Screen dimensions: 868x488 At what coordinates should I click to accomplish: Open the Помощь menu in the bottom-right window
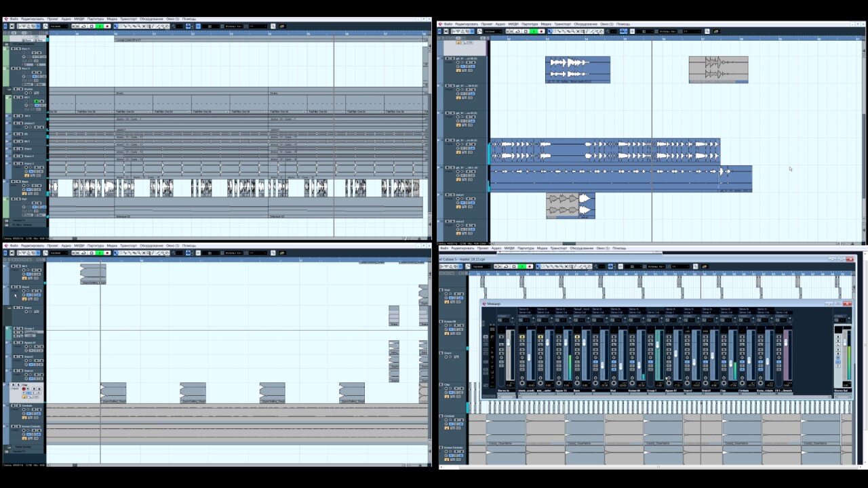(620, 248)
